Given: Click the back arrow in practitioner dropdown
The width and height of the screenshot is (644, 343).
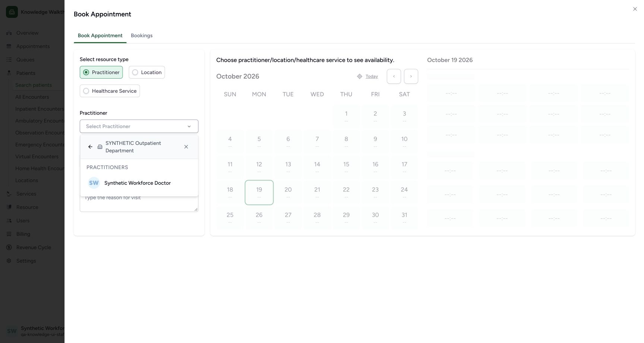Looking at the screenshot, I should (x=90, y=147).
